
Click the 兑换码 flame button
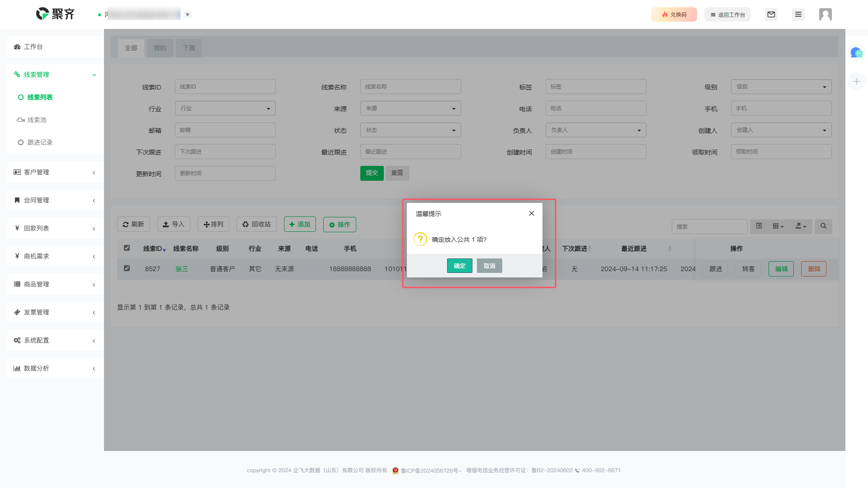674,14
